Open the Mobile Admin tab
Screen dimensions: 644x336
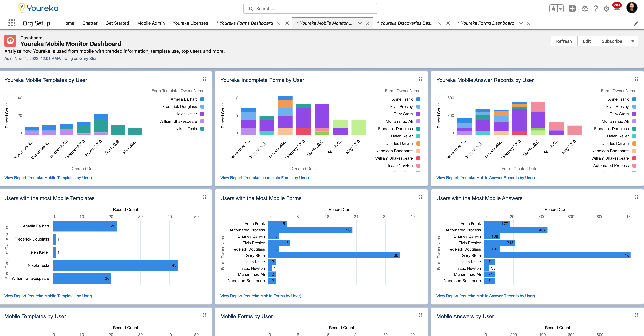tap(151, 23)
